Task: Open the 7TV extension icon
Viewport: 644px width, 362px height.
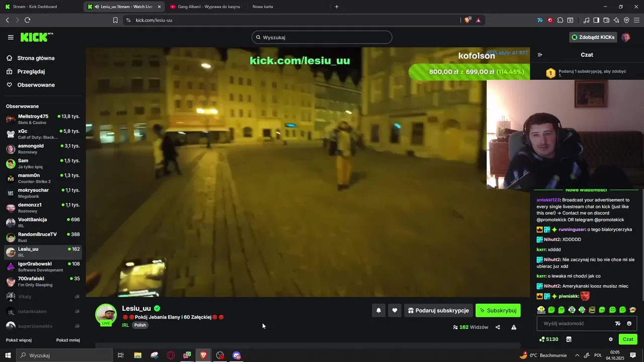Action: (x=540, y=20)
